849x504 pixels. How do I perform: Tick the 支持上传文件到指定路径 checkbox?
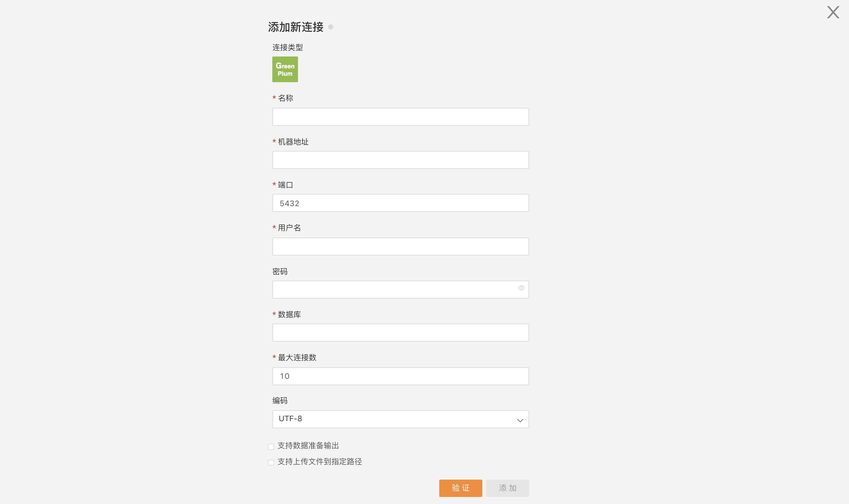pos(271,463)
